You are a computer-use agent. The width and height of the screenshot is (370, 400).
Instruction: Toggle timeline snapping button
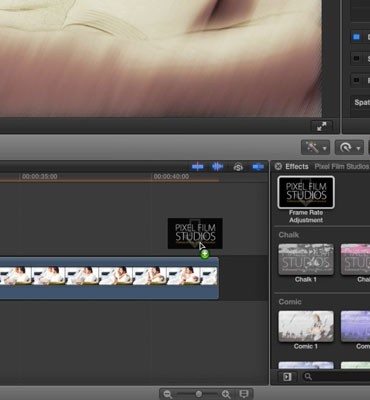click(x=258, y=166)
